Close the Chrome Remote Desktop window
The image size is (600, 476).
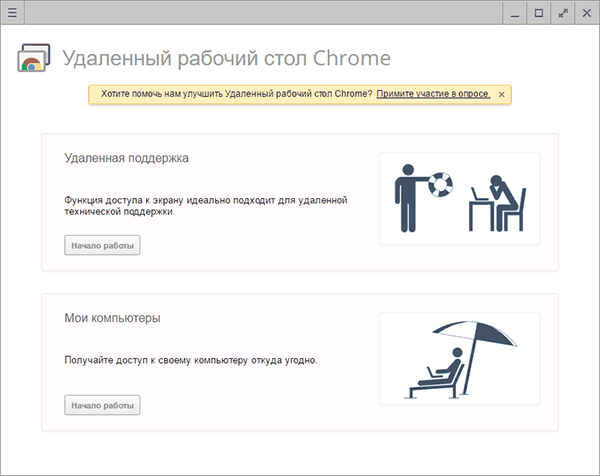pyautogui.click(x=587, y=12)
